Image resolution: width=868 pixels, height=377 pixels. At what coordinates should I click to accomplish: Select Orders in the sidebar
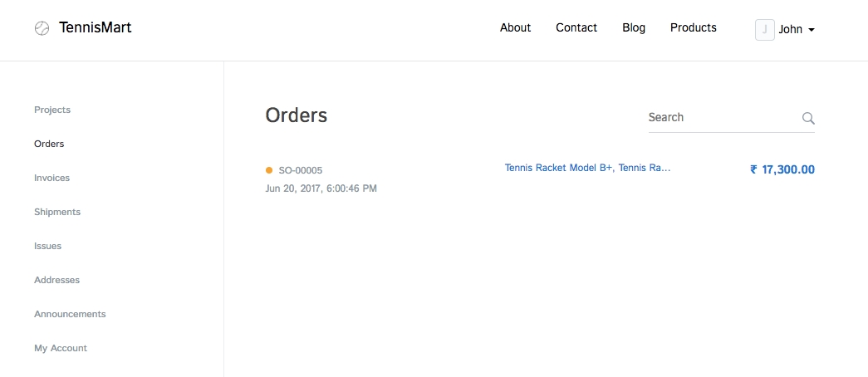(49, 144)
